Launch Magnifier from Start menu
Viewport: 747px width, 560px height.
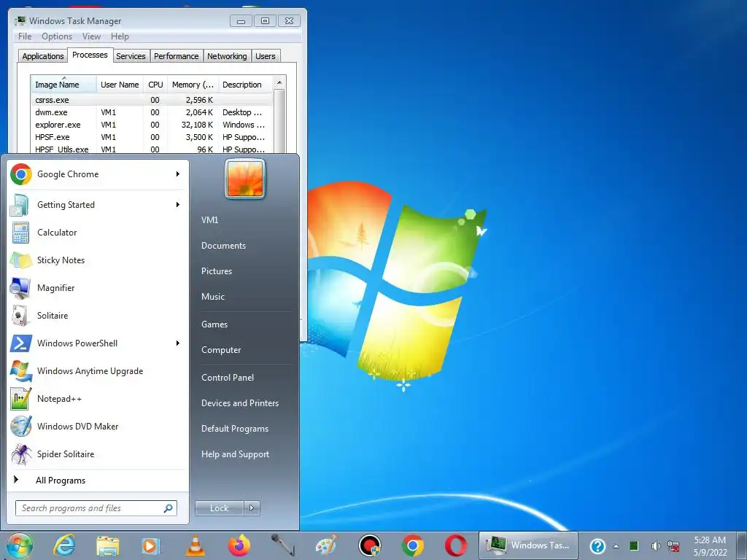coord(98,287)
